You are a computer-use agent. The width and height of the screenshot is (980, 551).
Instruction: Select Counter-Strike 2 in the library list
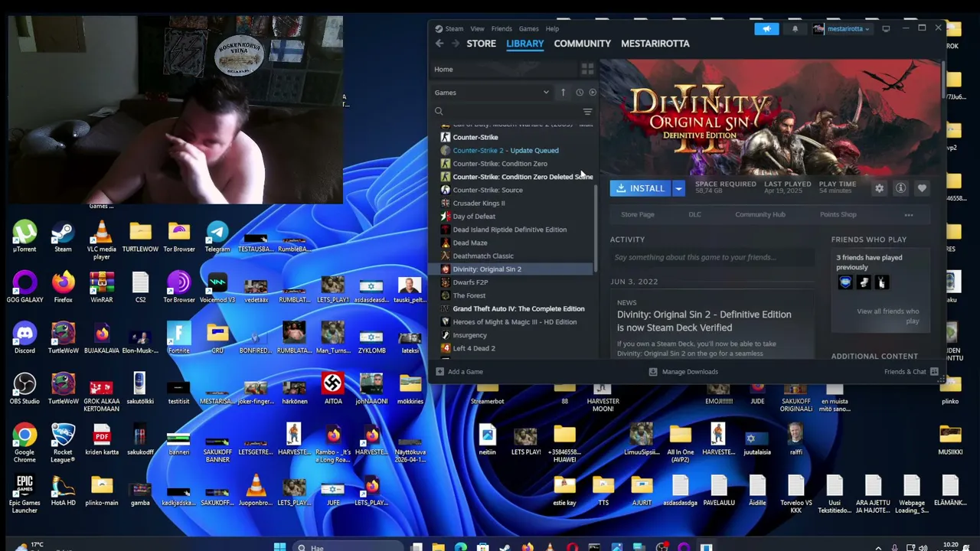pyautogui.click(x=505, y=151)
